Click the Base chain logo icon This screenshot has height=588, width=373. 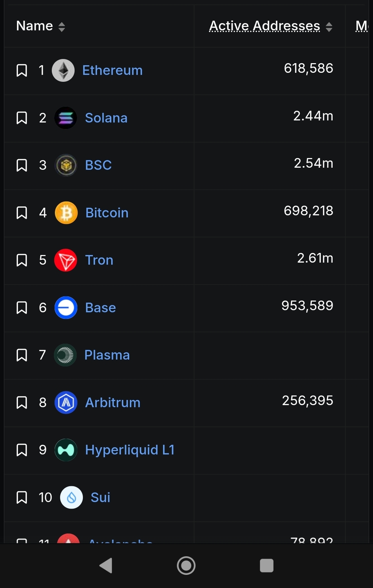pos(66,308)
